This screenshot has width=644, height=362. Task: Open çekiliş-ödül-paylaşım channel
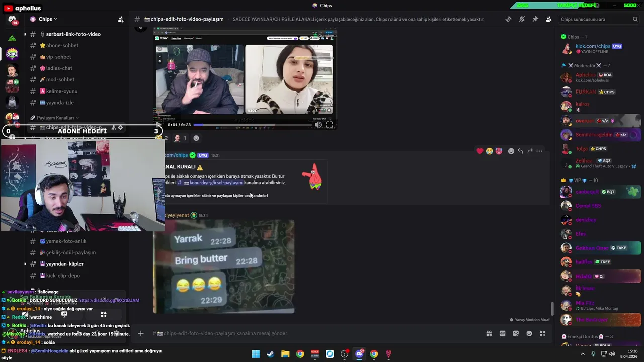71,253
